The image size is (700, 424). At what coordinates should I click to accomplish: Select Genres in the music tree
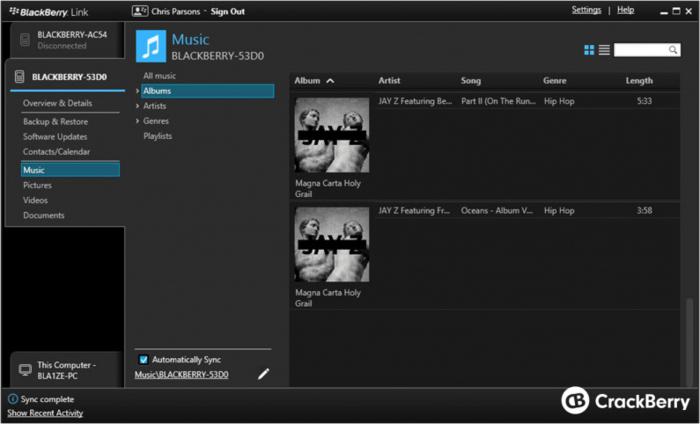156,121
